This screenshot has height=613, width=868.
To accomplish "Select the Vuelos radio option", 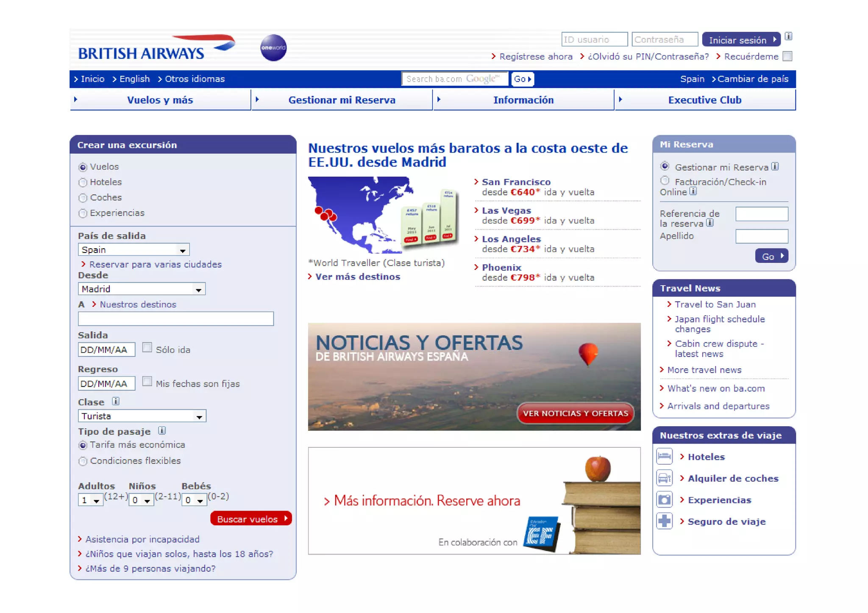I will pos(83,167).
